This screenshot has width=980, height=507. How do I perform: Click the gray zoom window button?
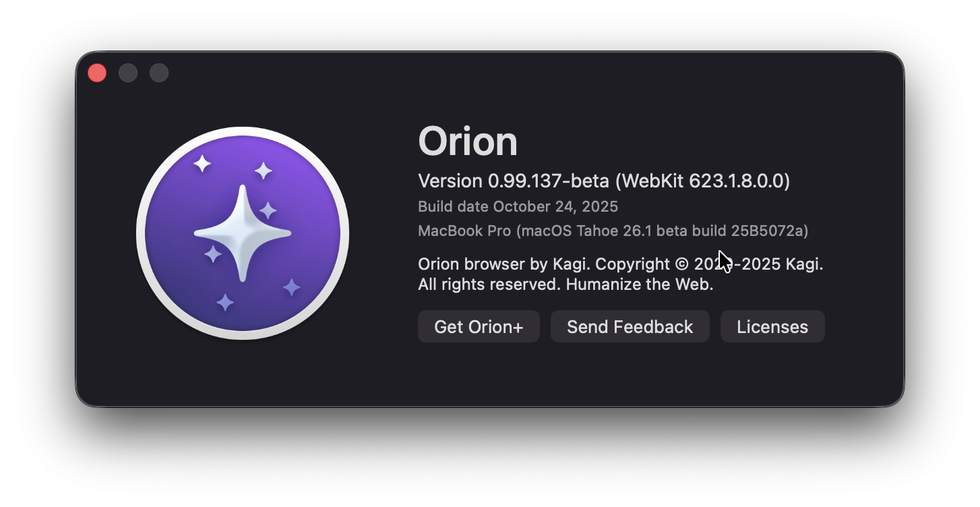pos(159,73)
